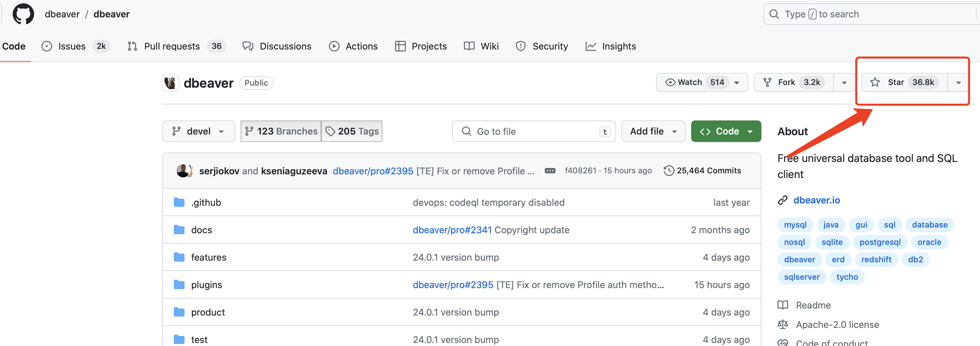980x346 pixels.
Task: Open the Projects tab
Action: [421, 46]
